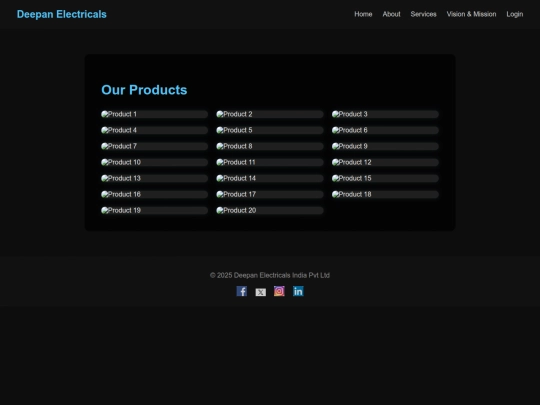This screenshot has width=540, height=405.
Task: Select the Product 13 image
Action: [155, 178]
